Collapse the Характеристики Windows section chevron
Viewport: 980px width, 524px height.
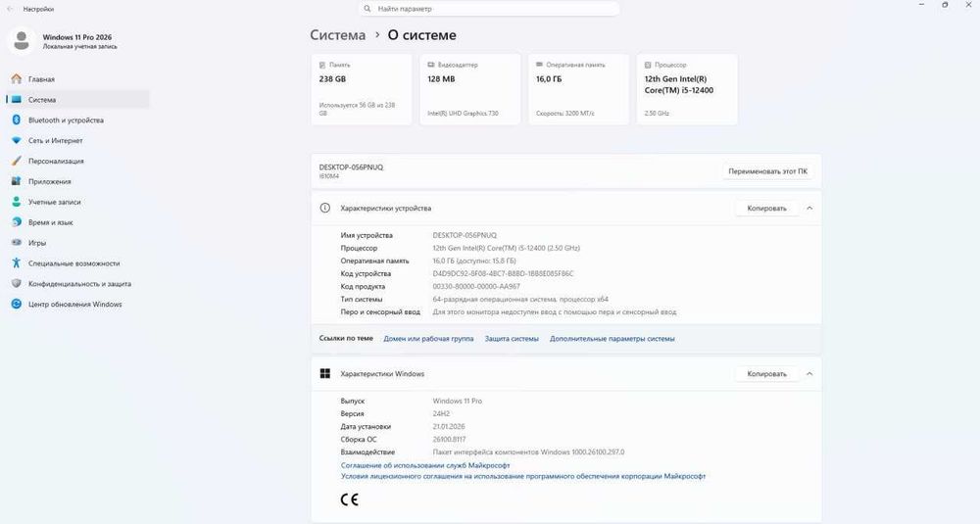(809, 374)
